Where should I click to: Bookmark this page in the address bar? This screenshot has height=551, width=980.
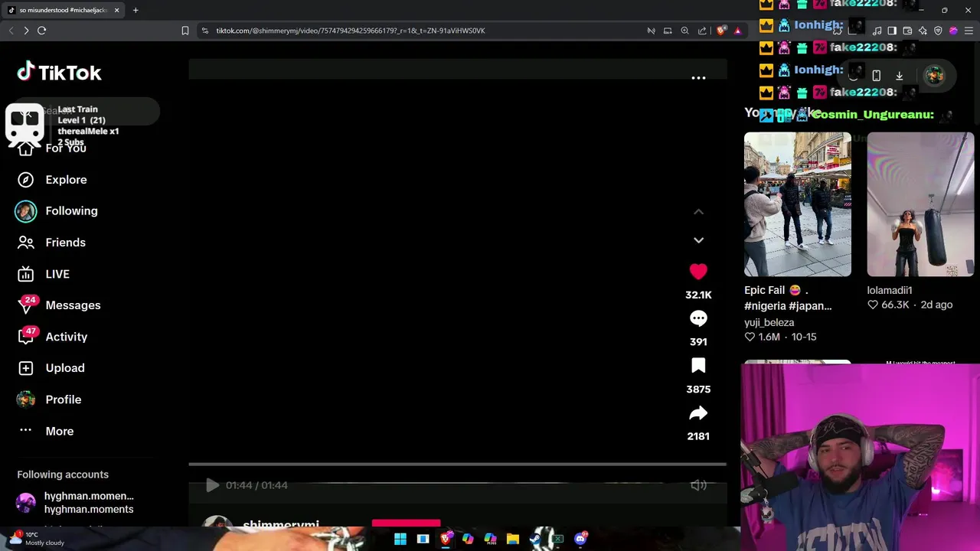click(185, 31)
